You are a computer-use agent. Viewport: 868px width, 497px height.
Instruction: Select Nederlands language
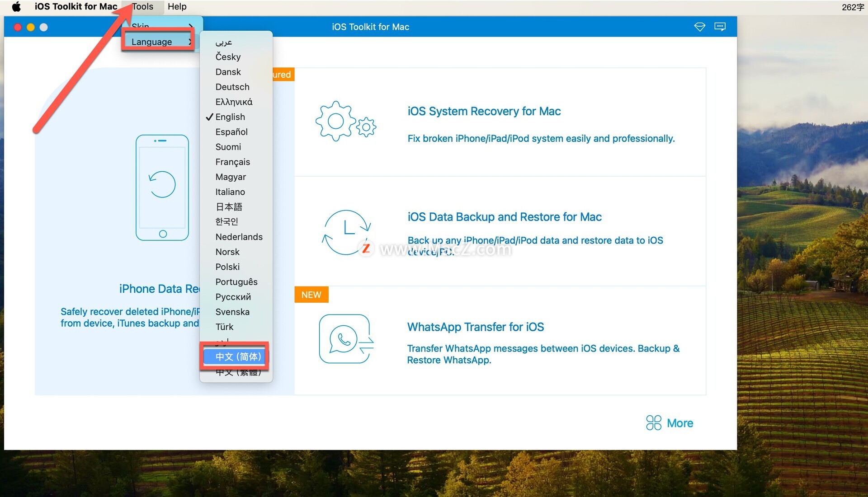236,237
